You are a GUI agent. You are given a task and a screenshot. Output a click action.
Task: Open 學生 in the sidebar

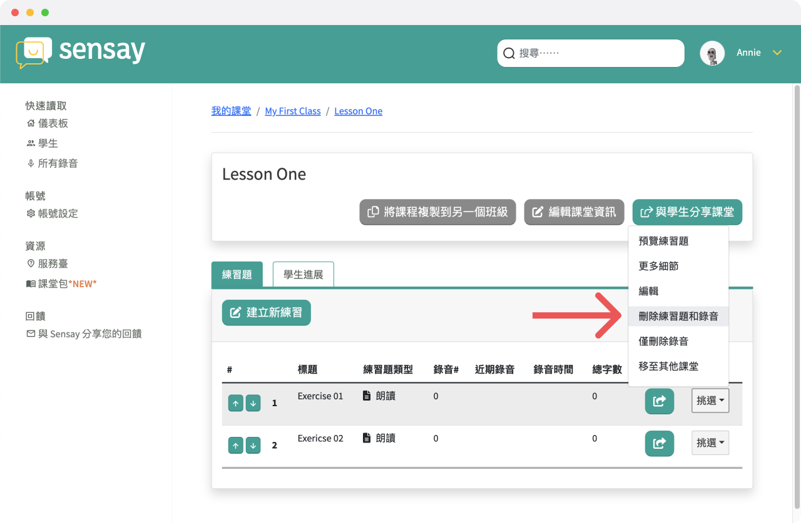[43, 143]
